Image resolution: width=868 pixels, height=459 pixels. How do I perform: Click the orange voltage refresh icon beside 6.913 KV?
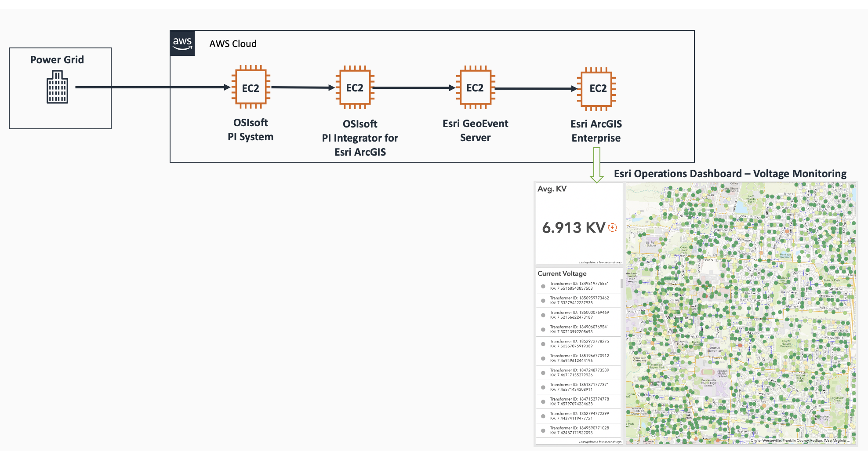[612, 227]
